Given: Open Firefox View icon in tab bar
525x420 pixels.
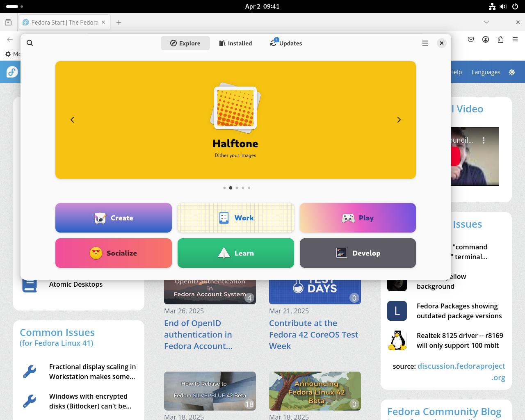Looking at the screenshot, I should pyautogui.click(x=8, y=22).
